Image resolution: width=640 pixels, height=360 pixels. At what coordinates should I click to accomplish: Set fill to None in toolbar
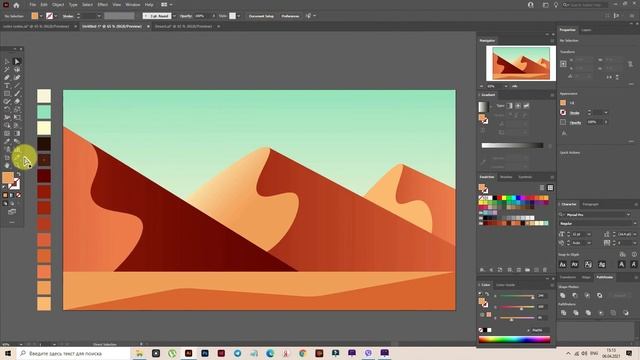click(18, 195)
